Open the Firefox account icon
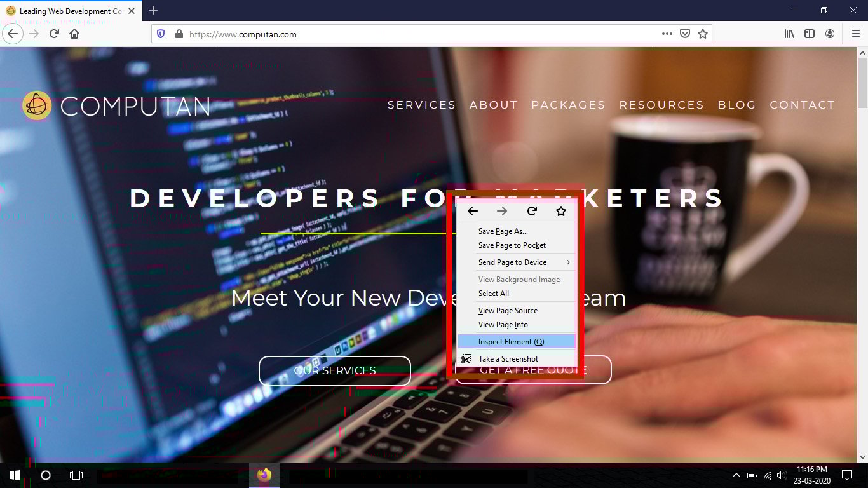The height and width of the screenshot is (488, 868). pyautogui.click(x=832, y=34)
